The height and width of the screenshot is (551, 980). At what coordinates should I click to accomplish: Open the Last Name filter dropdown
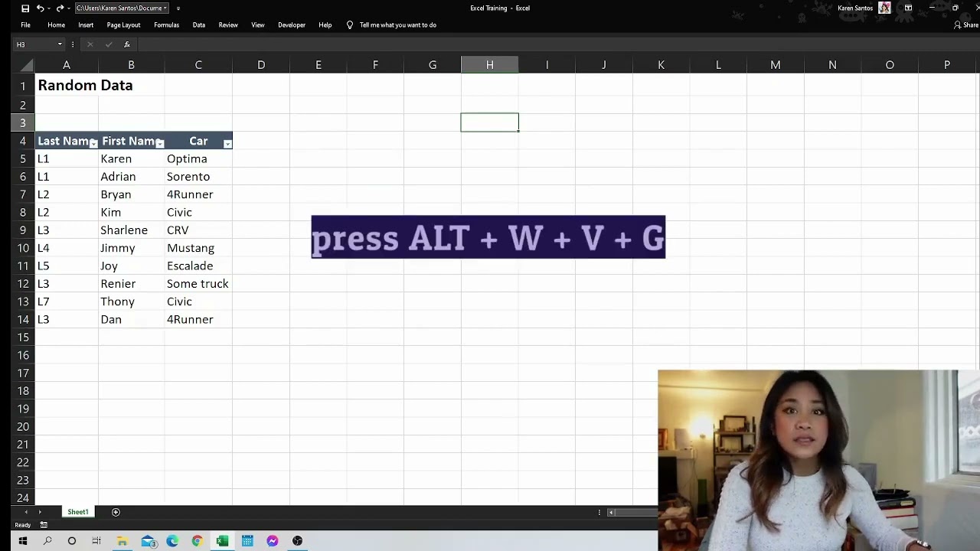click(x=93, y=143)
